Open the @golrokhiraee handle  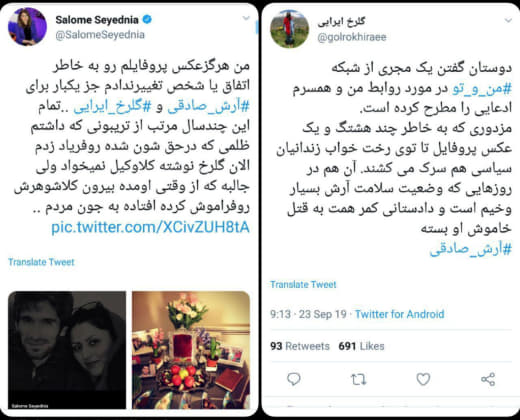tap(352, 37)
